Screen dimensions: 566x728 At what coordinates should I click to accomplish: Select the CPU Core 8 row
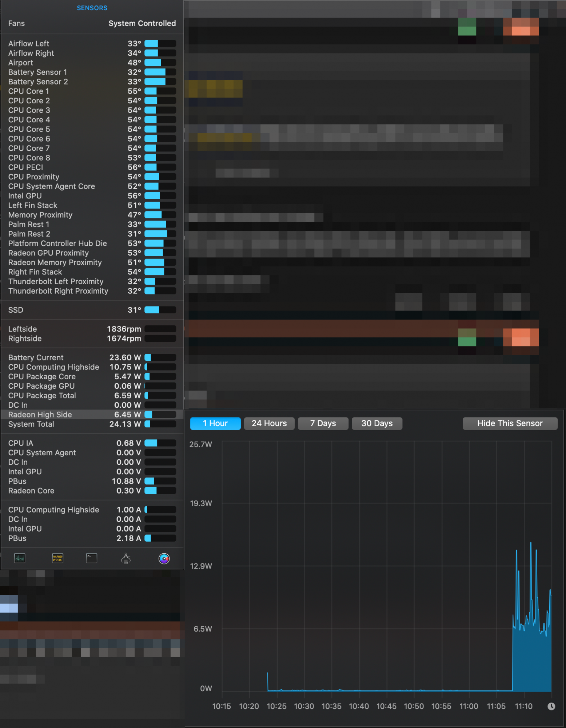click(x=92, y=158)
